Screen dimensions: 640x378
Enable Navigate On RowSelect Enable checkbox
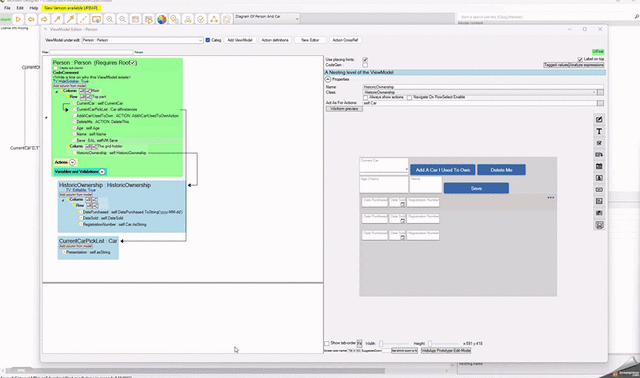[x=409, y=98]
